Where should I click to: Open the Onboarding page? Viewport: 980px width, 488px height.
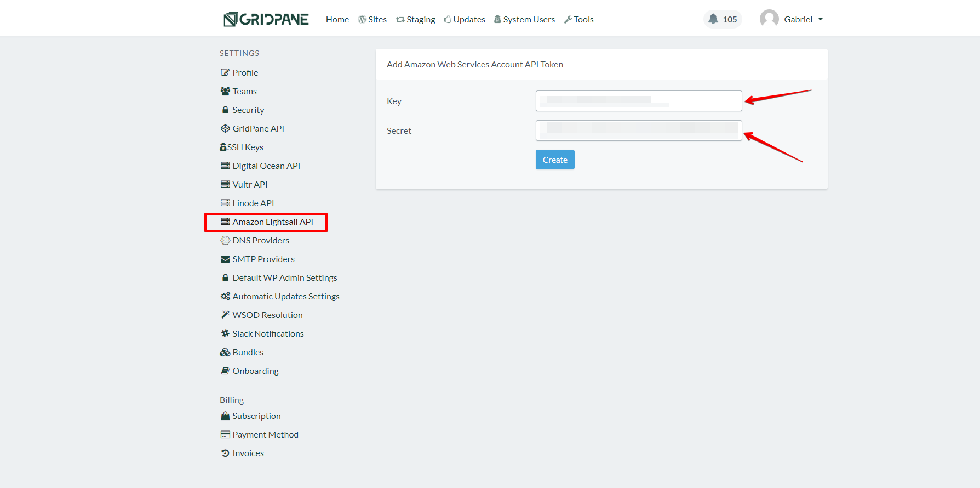pos(255,371)
